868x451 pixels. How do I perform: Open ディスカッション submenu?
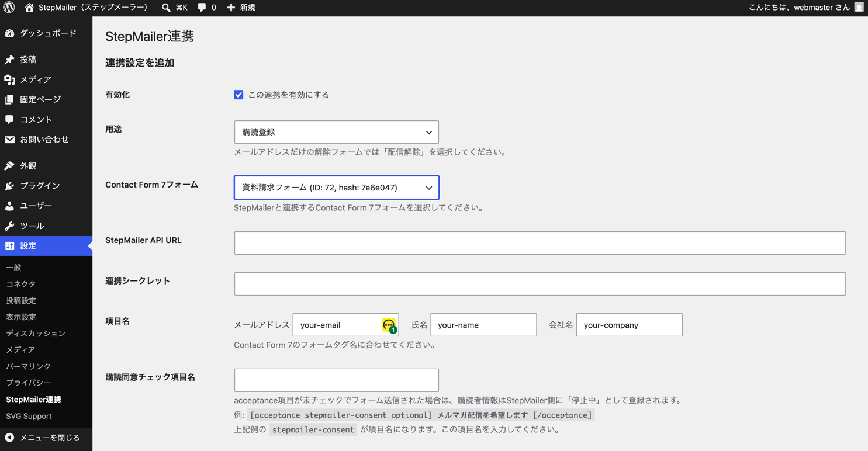click(x=36, y=334)
